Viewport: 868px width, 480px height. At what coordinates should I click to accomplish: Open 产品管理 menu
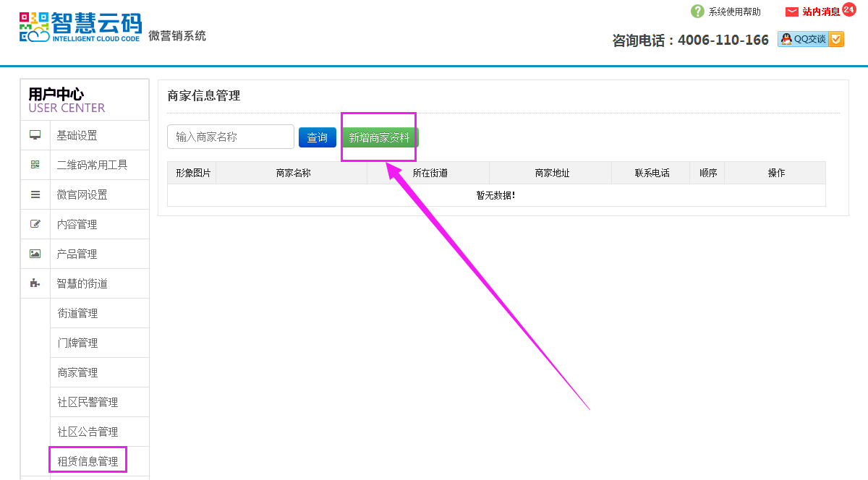(x=77, y=254)
